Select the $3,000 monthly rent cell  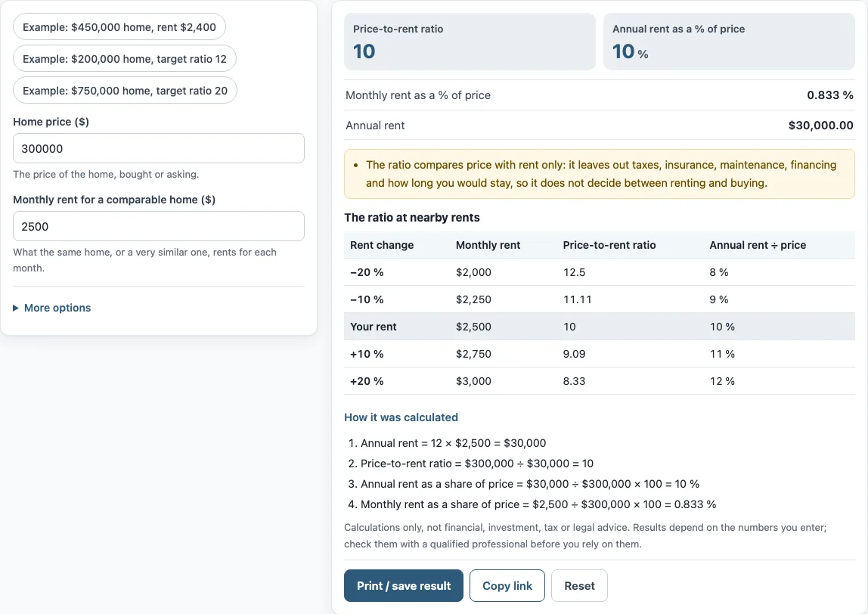(x=473, y=381)
